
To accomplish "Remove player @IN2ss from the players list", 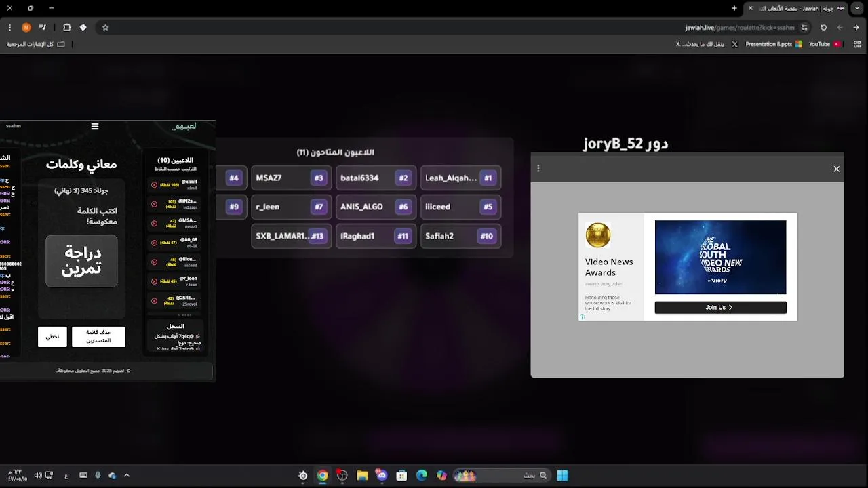I will 154,204.
